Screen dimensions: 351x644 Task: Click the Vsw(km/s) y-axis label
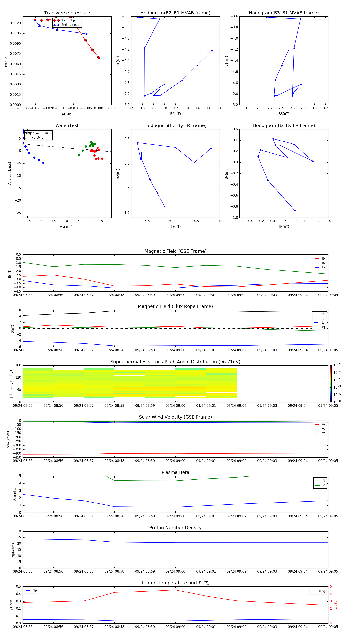[x=8, y=439]
